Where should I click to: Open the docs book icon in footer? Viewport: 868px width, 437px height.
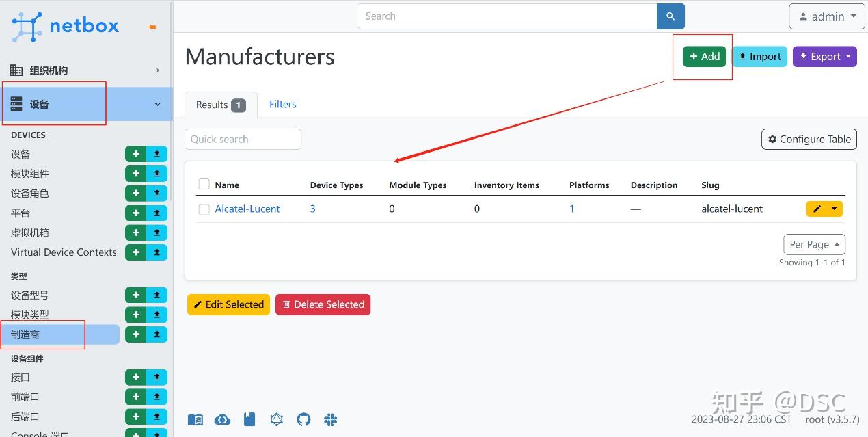tap(195, 420)
